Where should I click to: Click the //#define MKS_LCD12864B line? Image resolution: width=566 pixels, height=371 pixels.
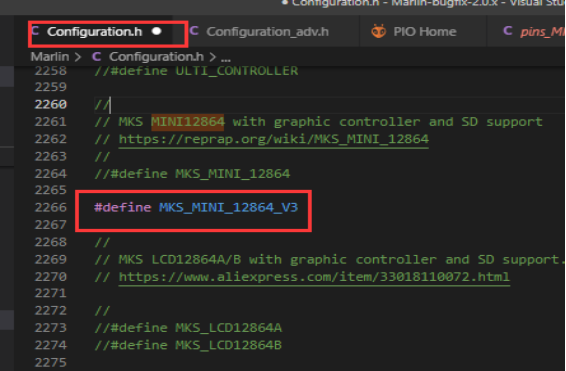point(188,345)
